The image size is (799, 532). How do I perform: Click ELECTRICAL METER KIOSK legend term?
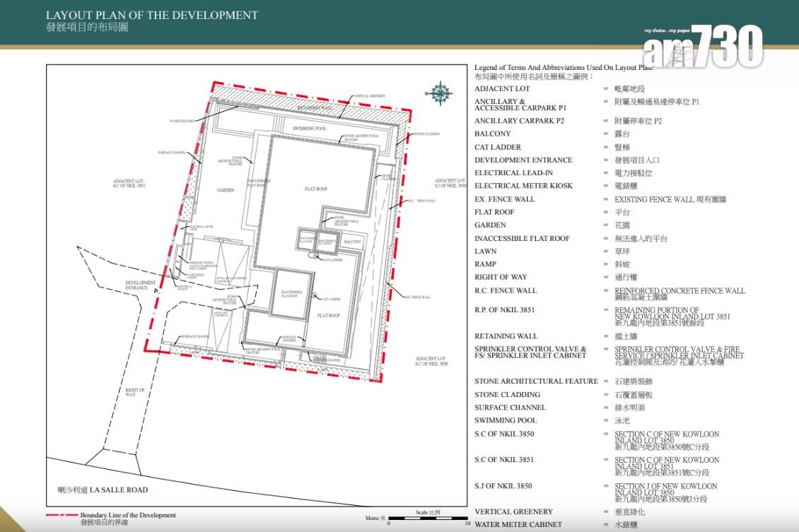[x=523, y=186]
